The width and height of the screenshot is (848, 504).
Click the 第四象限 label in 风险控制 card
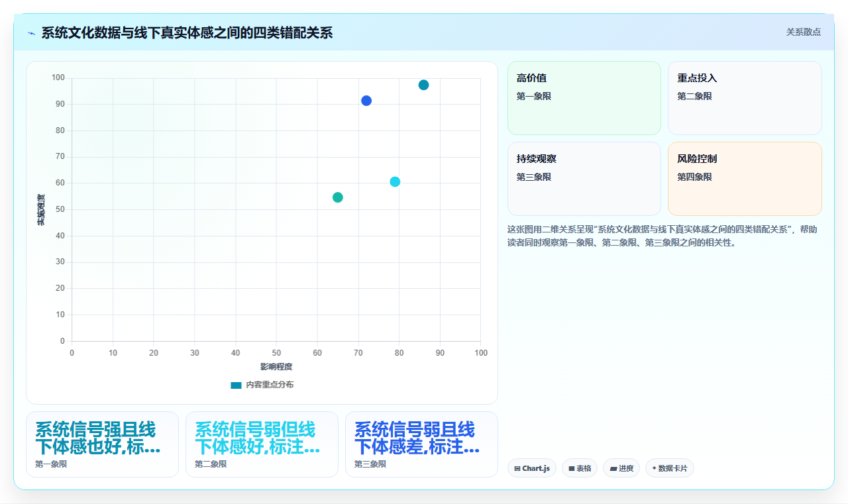coord(694,177)
